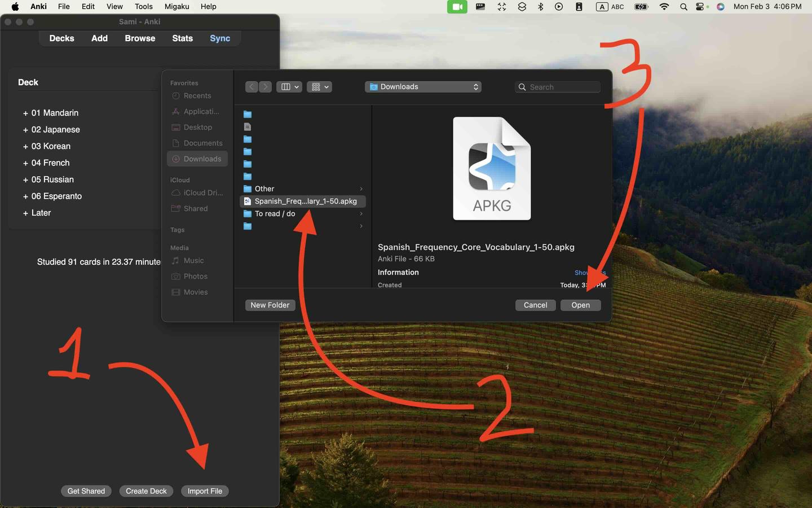Open the column view switcher icon
812x508 pixels.
coord(289,87)
